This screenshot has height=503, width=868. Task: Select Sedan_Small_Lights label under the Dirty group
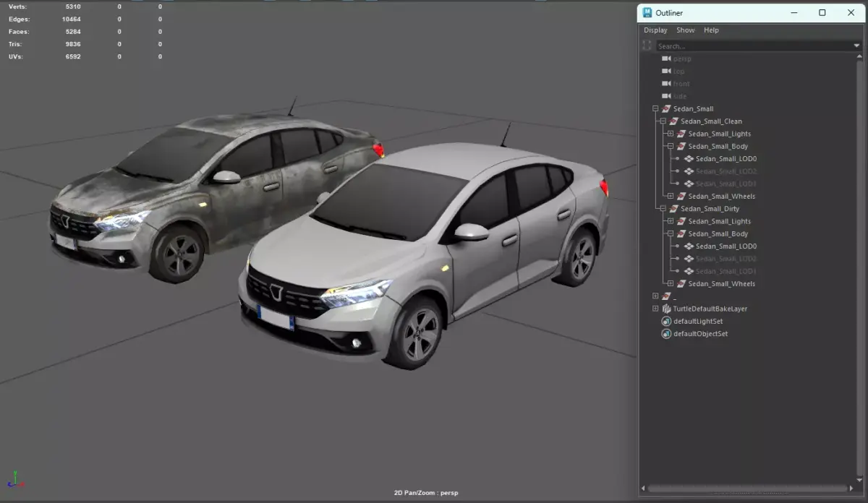[x=719, y=221]
